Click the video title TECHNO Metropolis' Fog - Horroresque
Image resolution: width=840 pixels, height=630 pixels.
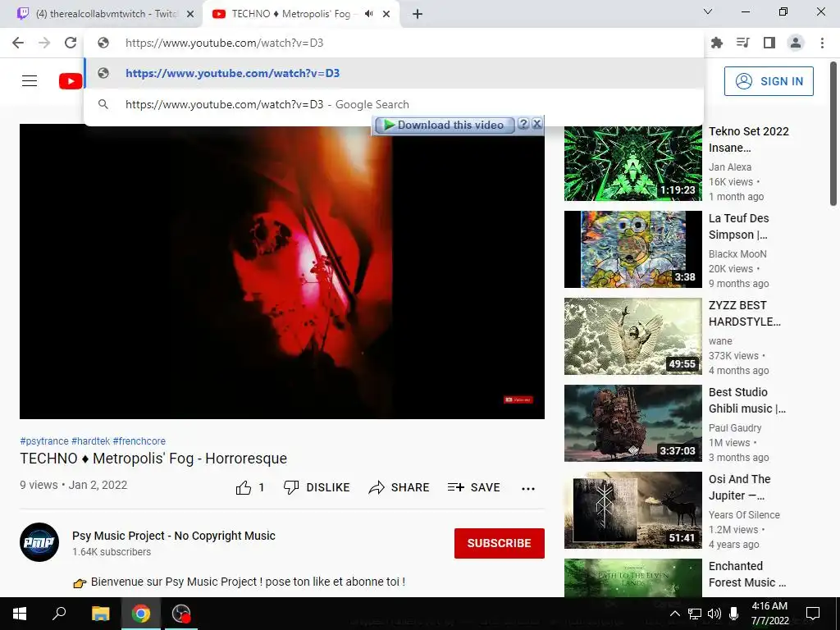tap(153, 459)
